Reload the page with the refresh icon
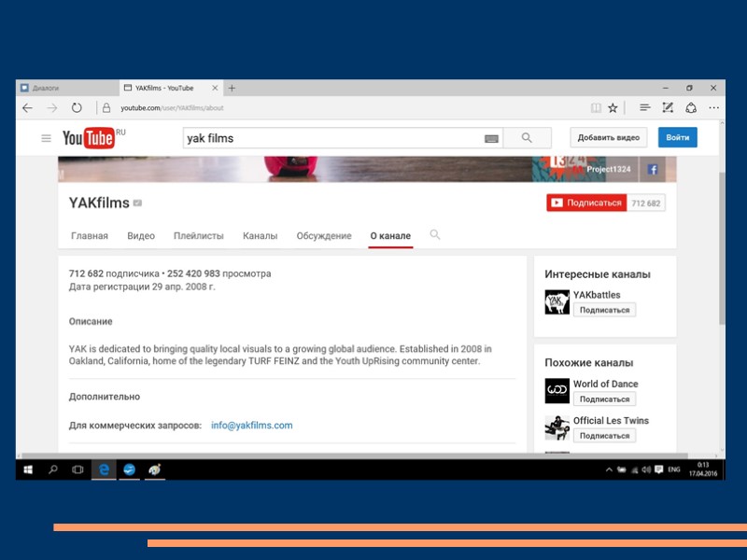The width and height of the screenshot is (747, 560). (x=77, y=108)
